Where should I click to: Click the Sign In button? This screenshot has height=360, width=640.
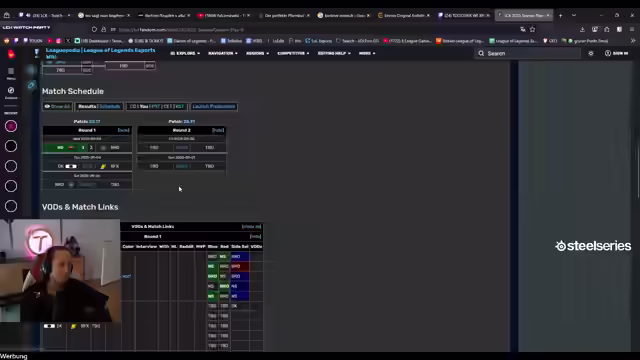coord(616,53)
